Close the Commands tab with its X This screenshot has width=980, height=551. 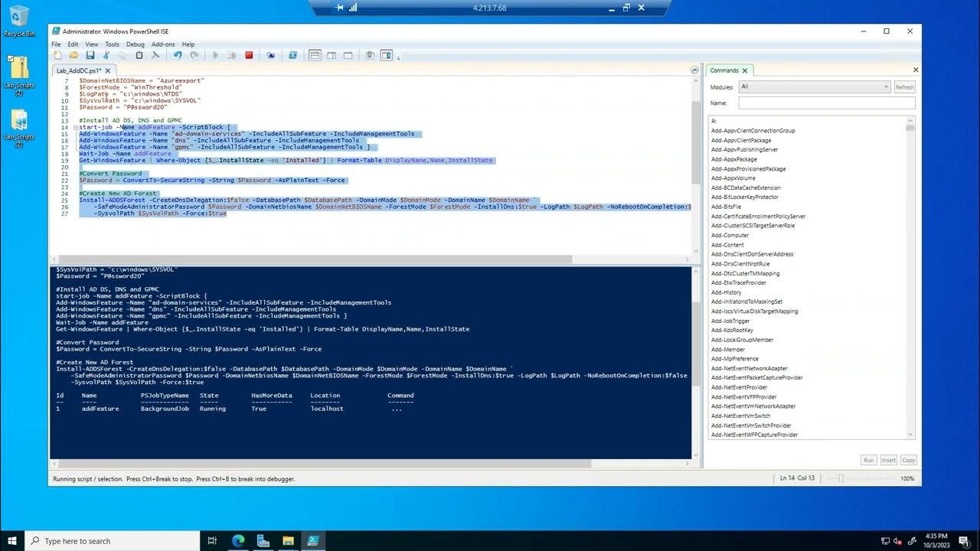tap(745, 70)
